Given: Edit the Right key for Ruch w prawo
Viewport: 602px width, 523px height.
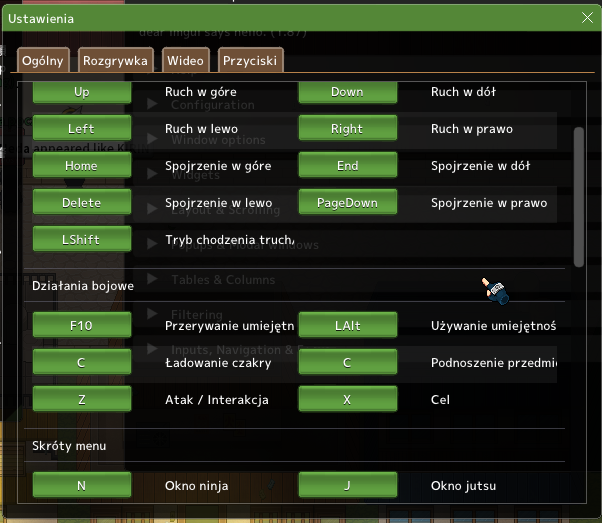Looking at the screenshot, I should point(347,129).
